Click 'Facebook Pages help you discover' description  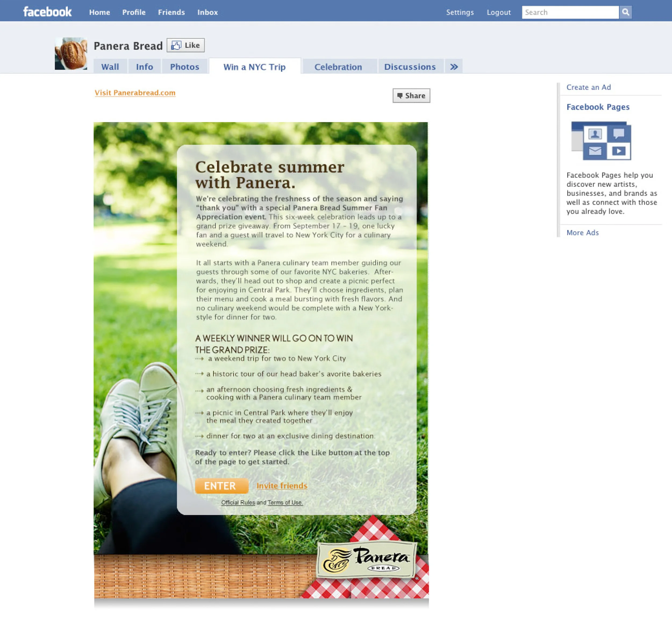click(x=612, y=193)
